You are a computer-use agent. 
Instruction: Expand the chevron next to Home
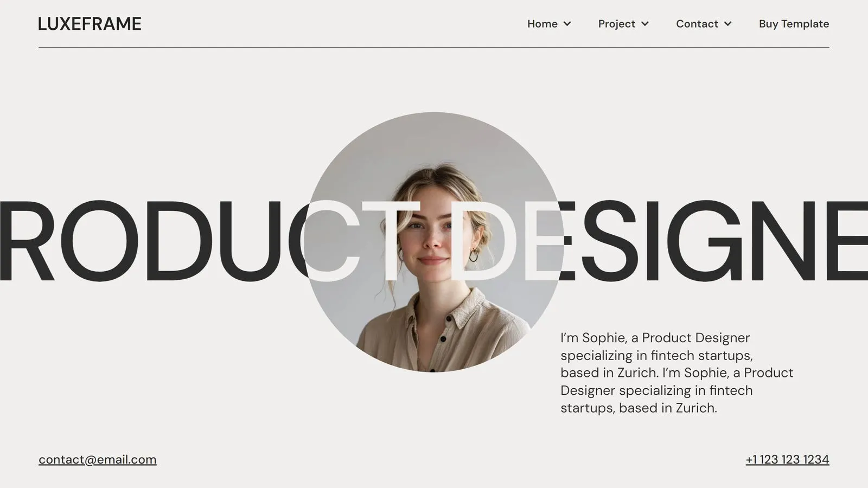pos(567,24)
